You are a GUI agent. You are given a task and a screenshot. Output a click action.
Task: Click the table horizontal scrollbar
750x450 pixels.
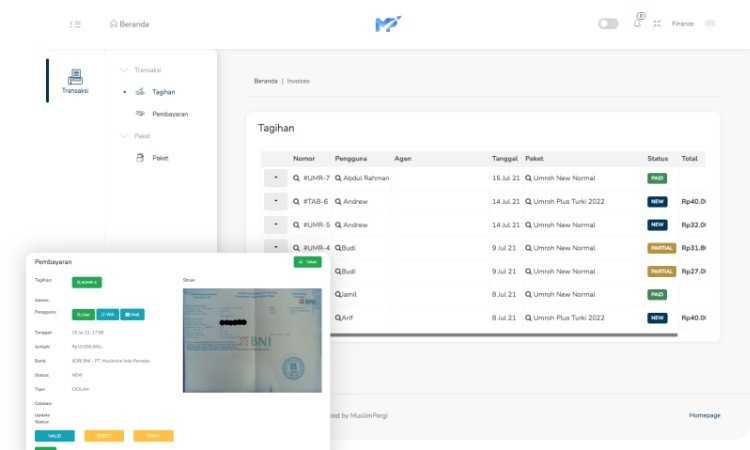[x=503, y=335]
